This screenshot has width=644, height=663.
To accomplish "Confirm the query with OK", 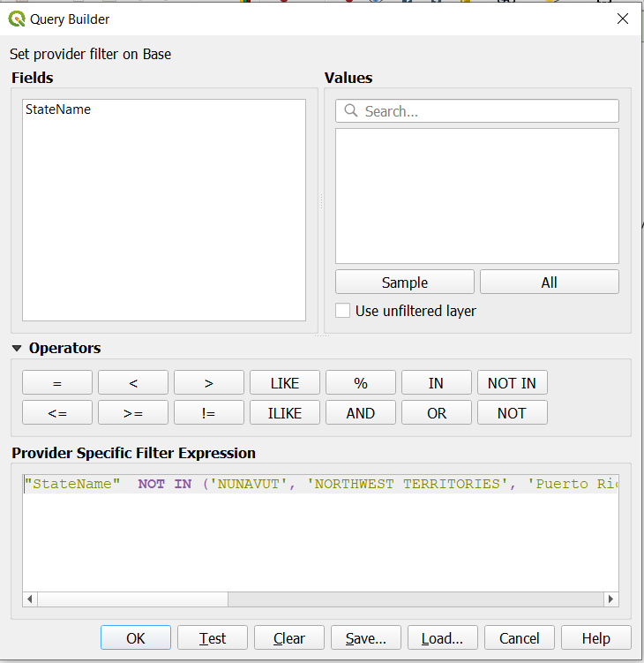I will (136, 638).
